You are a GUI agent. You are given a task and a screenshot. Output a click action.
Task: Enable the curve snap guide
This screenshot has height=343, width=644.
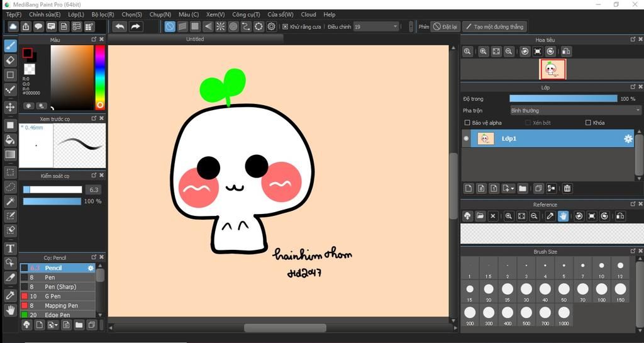246,26
